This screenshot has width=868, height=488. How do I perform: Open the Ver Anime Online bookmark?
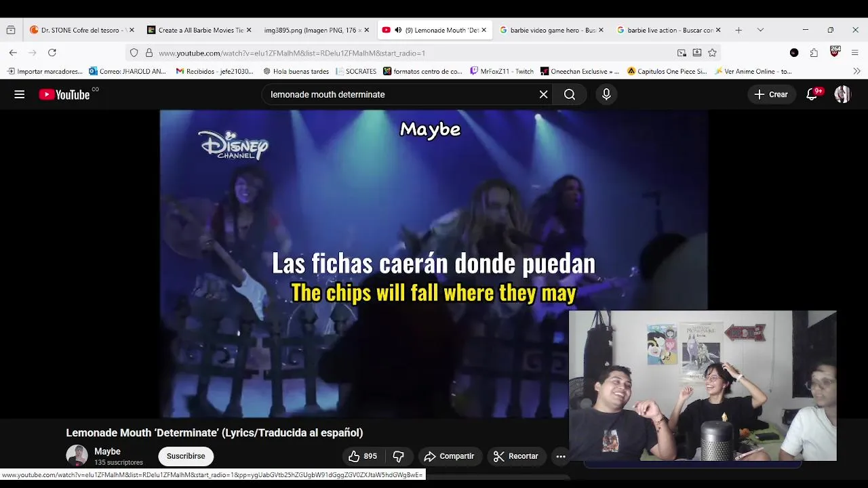(753, 71)
